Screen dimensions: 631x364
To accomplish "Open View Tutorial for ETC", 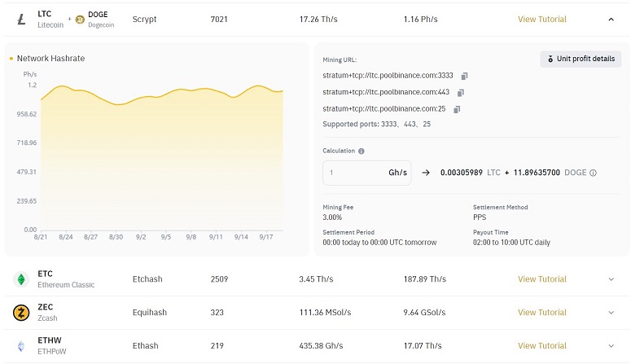I will pyautogui.click(x=541, y=279).
